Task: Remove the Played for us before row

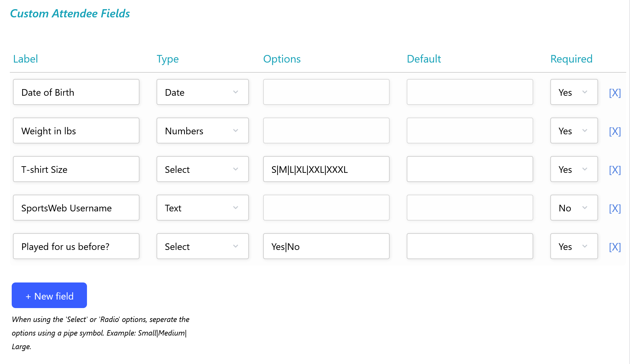Action: [x=615, y=247]
